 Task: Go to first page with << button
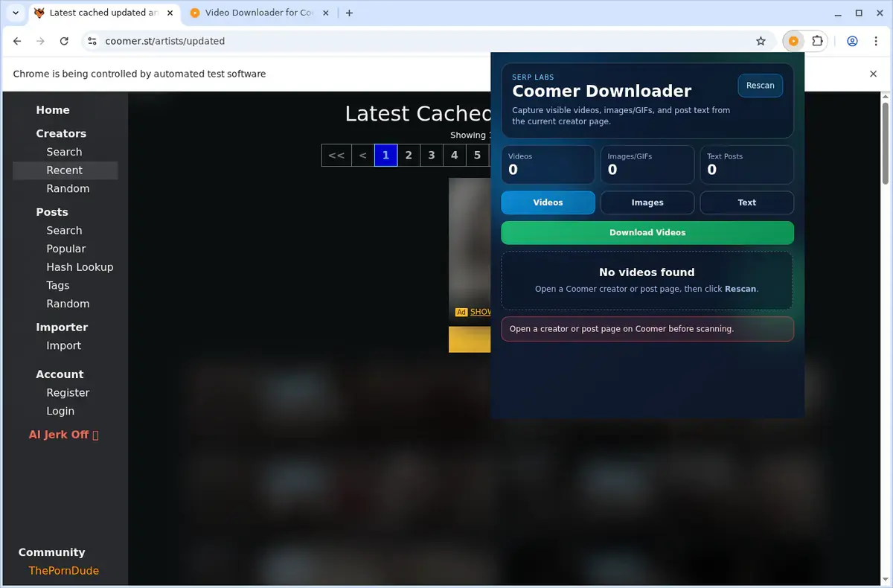click(x=336, y=156)
